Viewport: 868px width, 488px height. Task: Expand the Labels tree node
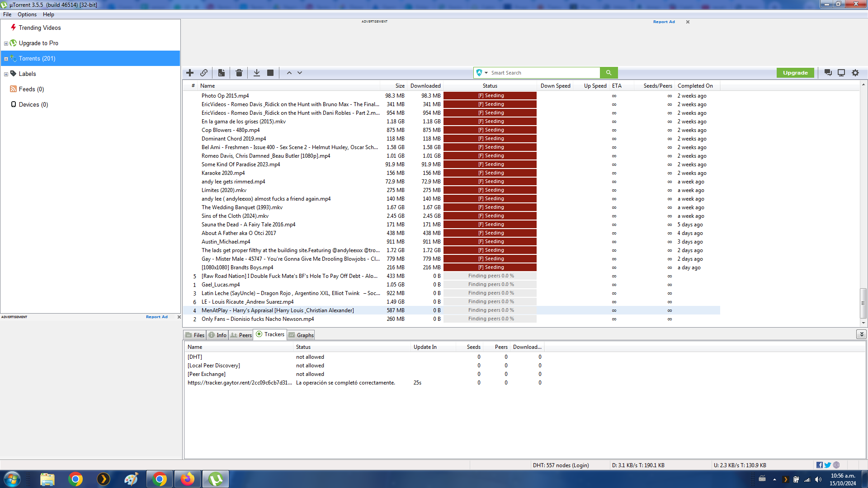click(x=6, y=74)
